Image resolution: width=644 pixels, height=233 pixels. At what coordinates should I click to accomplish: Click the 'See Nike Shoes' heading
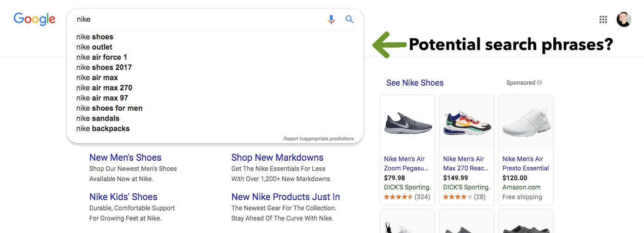[x=415, y=83]
